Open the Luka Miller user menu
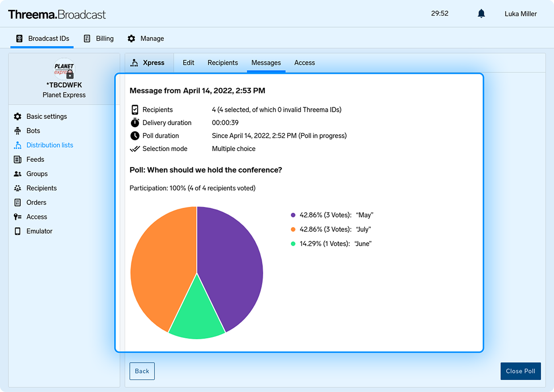 point(520,14)
